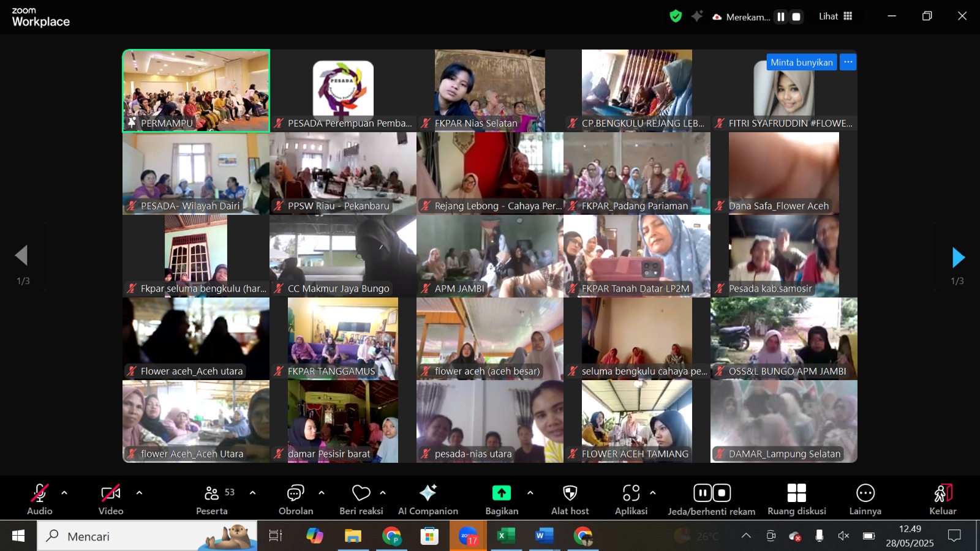Launch AI Companion
This screenshot has height=551, width=980.
428,499
